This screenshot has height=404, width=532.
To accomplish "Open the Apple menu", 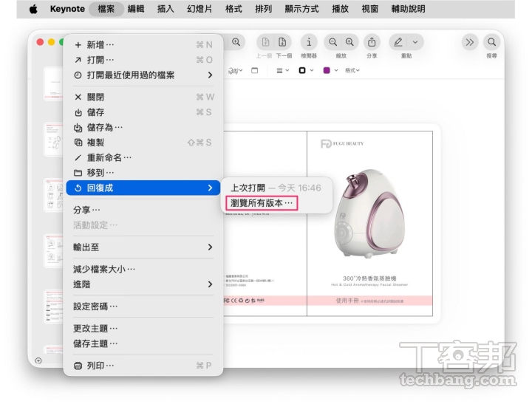I will tap(33, 9).
